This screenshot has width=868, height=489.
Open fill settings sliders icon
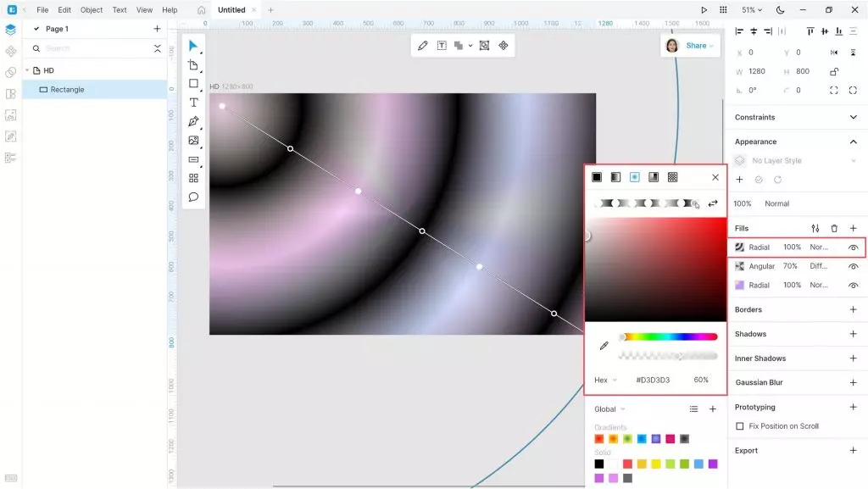click(x=815, y=228)
